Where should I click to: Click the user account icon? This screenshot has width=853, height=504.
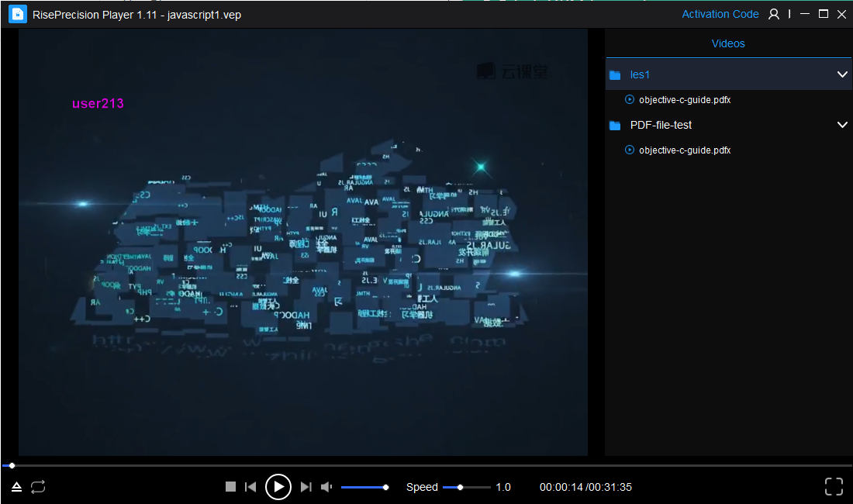[773, 14]
